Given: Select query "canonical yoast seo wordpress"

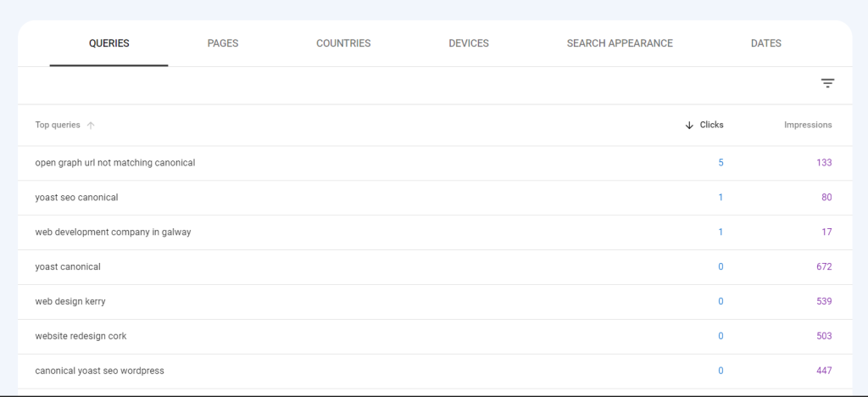Looking at the screenshot, I should pyautogui.click(x=100, y=371).
